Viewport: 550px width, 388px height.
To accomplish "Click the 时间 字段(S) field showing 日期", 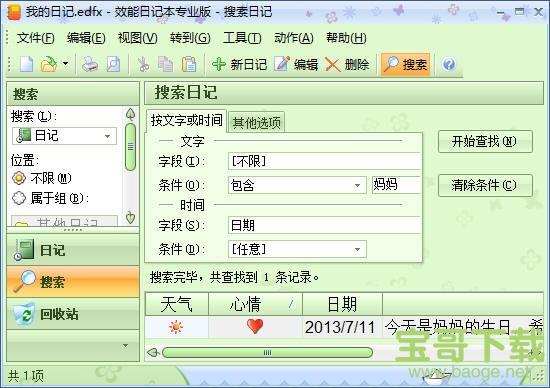I will (324, 225).
